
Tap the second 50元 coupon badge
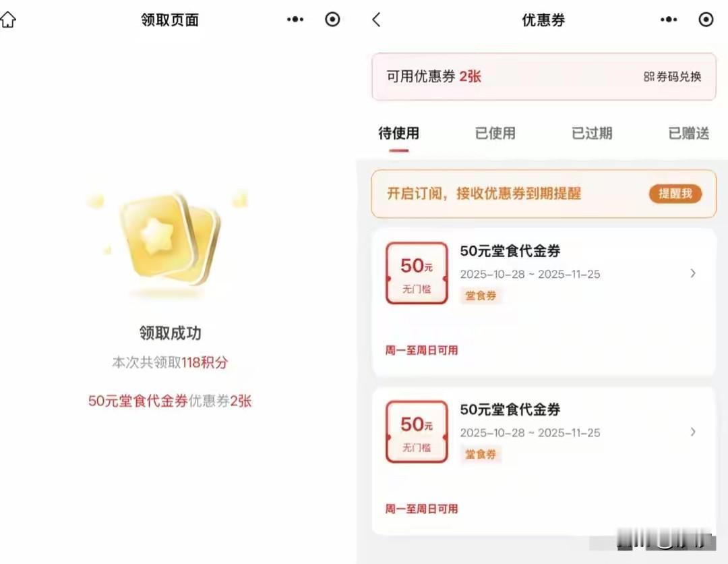point(417,432)
